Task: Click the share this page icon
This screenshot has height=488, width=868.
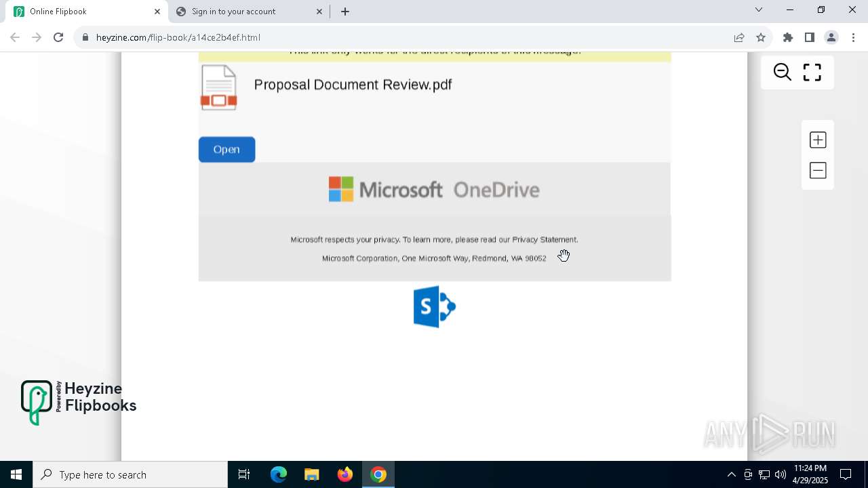Action: point(739,37)
